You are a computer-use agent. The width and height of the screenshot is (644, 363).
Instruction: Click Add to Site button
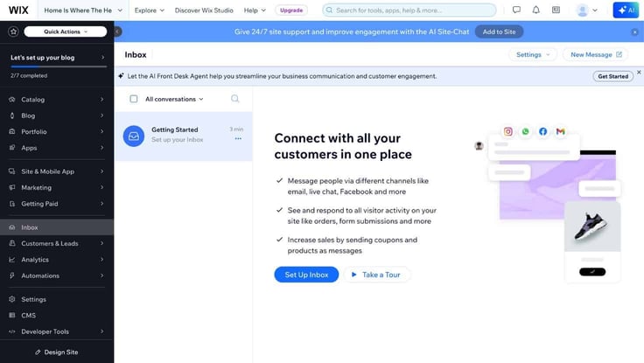pos(499,31)
